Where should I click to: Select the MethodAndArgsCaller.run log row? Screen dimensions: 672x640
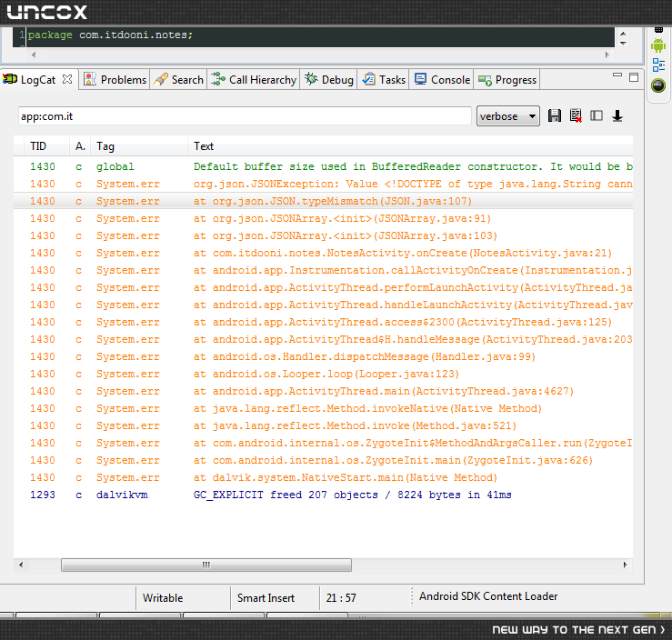coord(323,443)
